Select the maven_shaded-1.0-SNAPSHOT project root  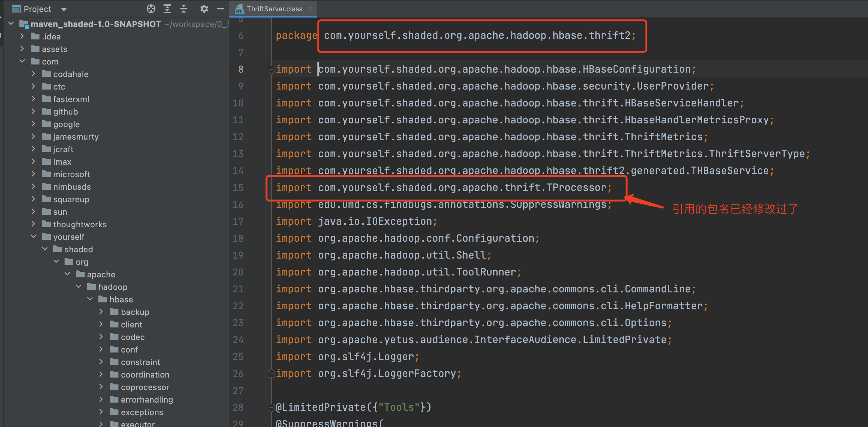pos(95,24)
